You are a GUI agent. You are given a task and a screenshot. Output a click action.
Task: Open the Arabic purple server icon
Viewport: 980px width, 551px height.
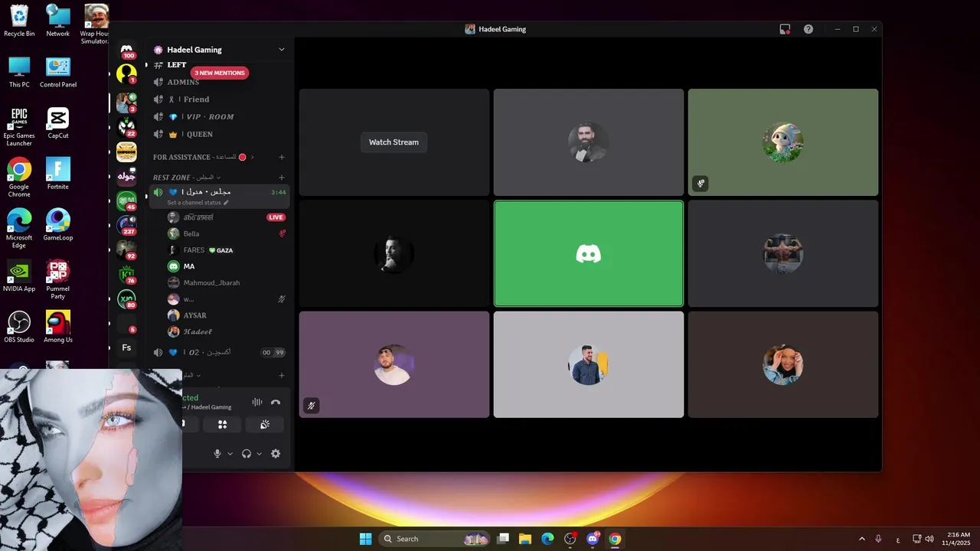(x=126, y=176)
